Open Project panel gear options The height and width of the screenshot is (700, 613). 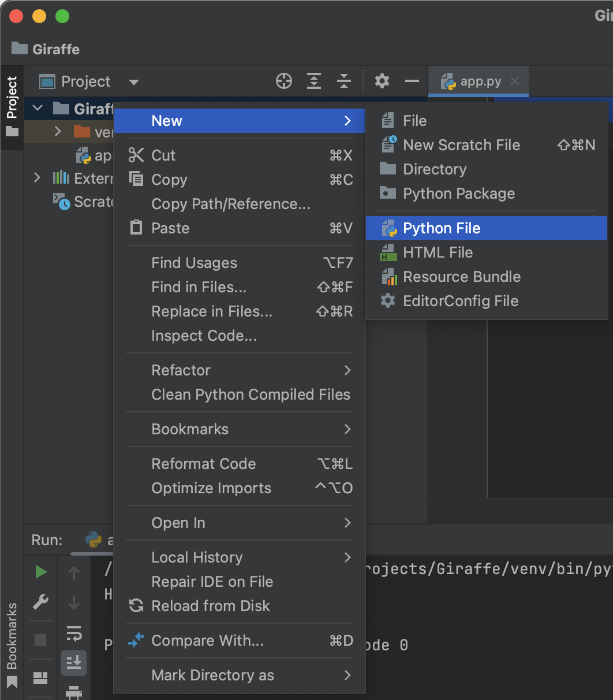[x=382, y=81]
